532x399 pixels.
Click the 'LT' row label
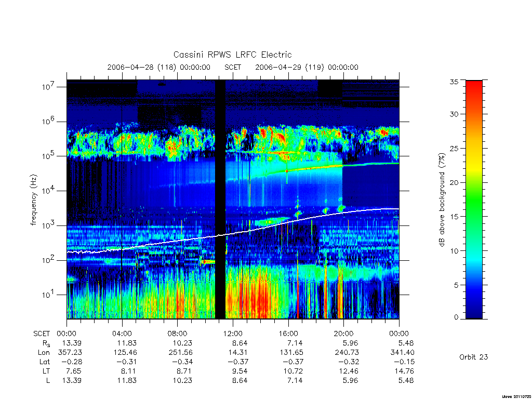46,371
